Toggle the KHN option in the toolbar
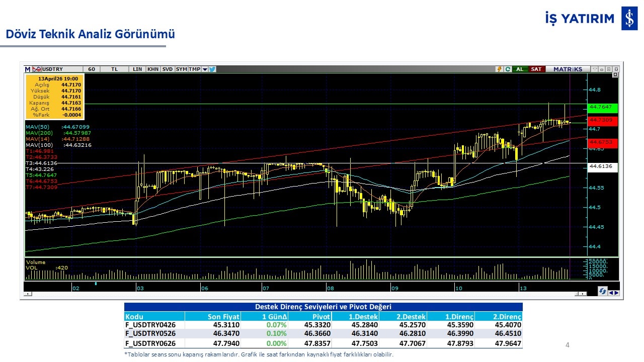Viewport: 644px width, 362px height. coord(153,69)
